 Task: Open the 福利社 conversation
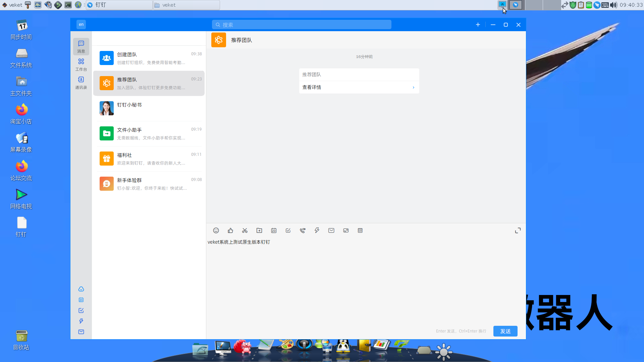click(x=149, y=159)
